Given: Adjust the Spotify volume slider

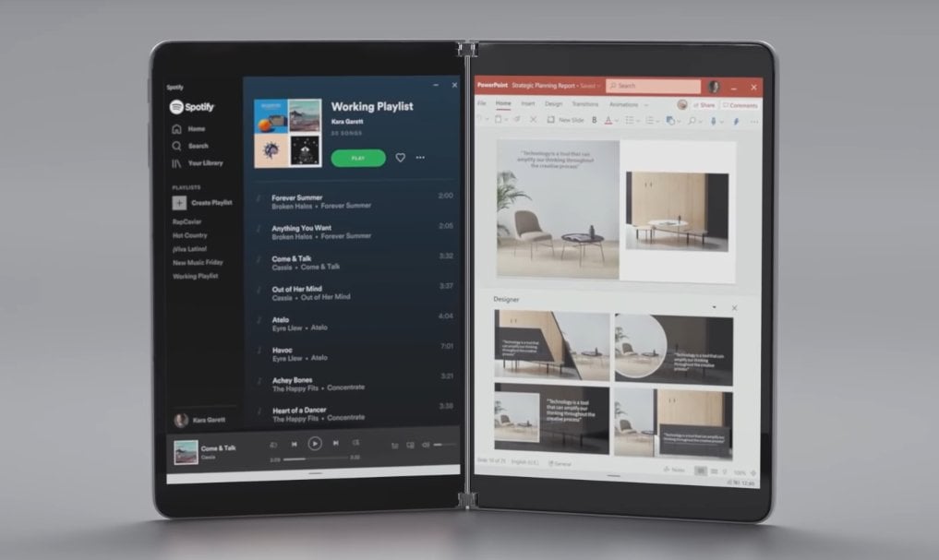Looking at the screenshot, I should pos(444,446).
